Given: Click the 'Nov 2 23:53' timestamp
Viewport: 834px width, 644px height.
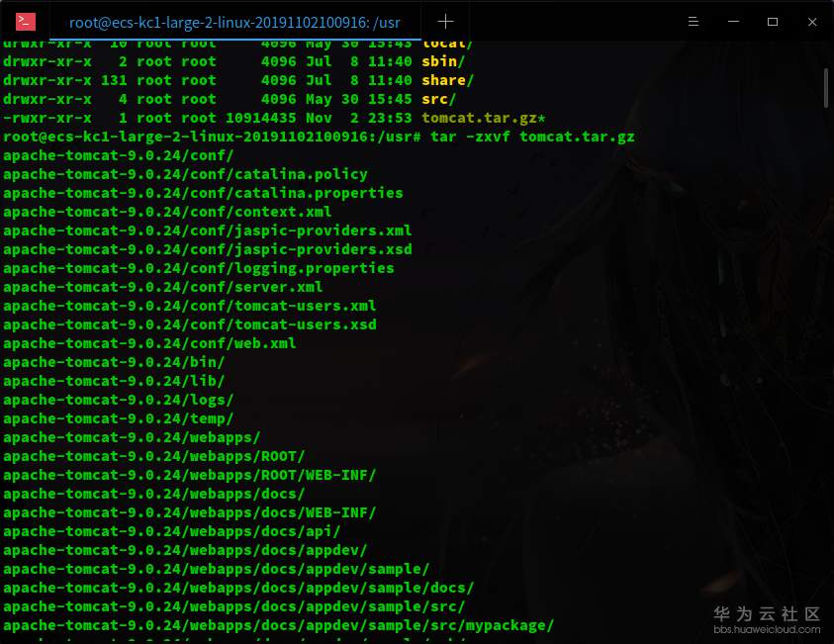Looking at the screenshot, I should pos(358,118).
